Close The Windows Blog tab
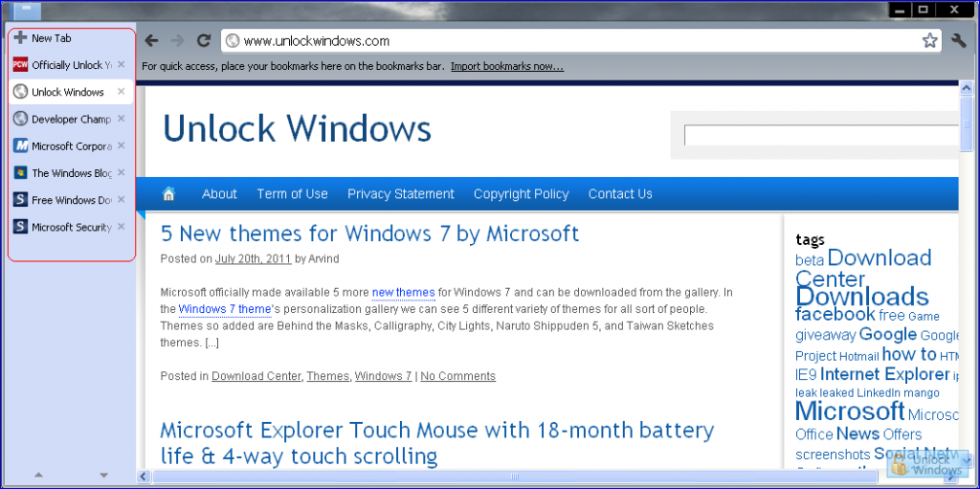980x489 pixels. (x=122, y=172)
